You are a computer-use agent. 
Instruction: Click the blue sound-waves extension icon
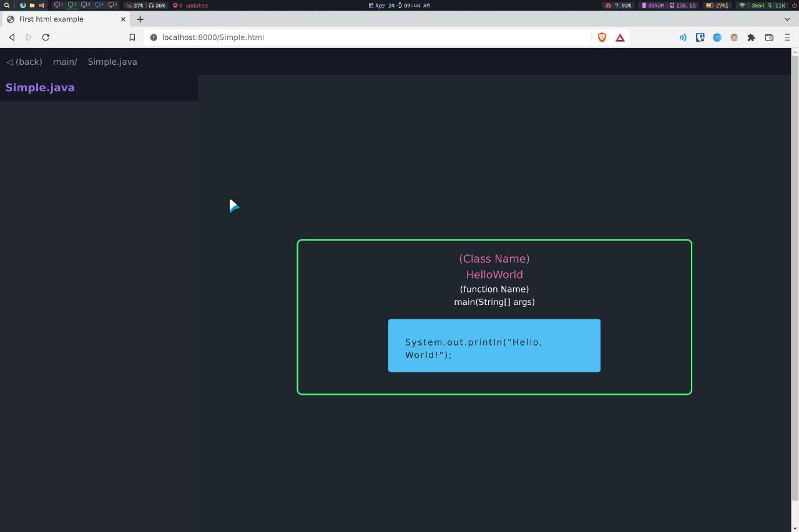[683, 37]
